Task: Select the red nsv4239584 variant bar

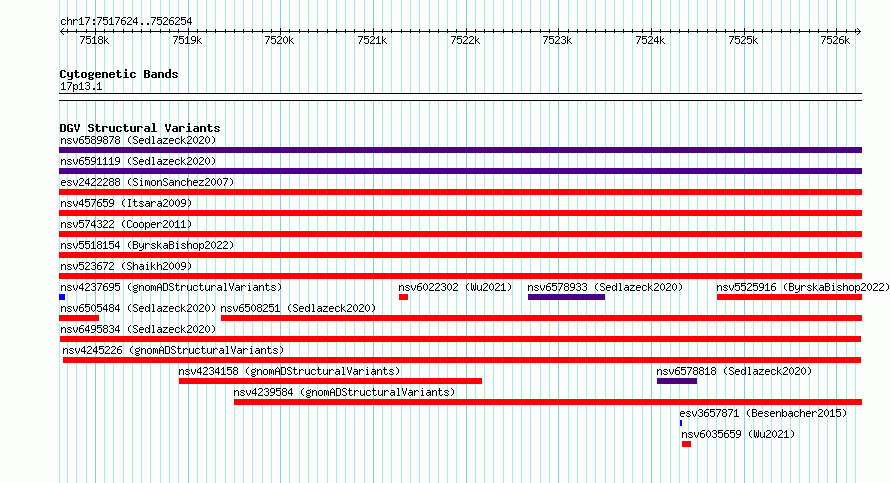Action: [548, 402]
